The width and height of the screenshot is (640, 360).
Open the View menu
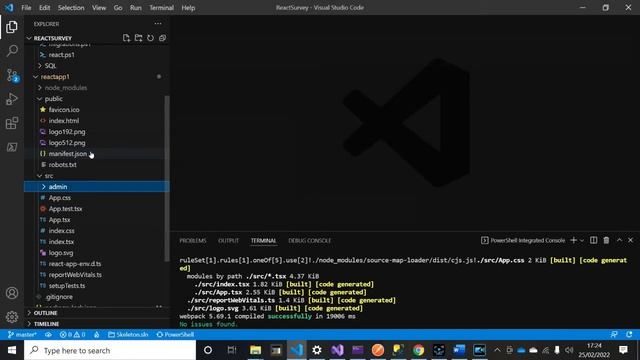(x=99, y=8)
